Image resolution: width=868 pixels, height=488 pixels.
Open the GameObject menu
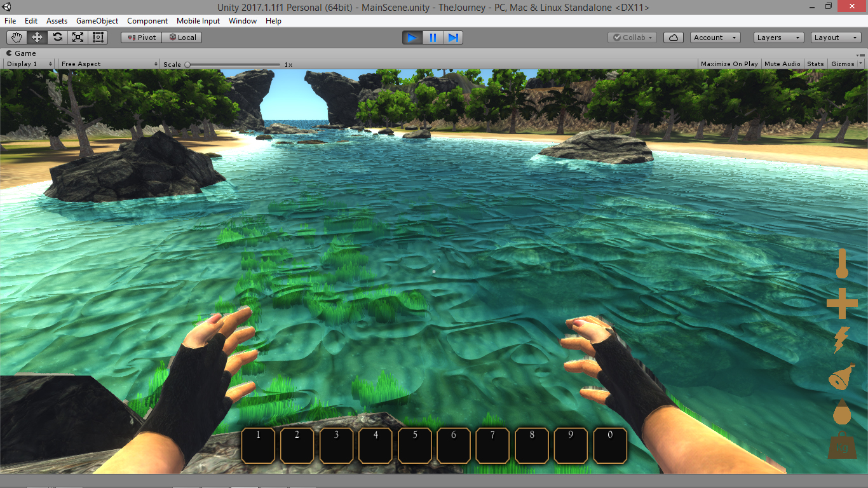coord(97,21)
